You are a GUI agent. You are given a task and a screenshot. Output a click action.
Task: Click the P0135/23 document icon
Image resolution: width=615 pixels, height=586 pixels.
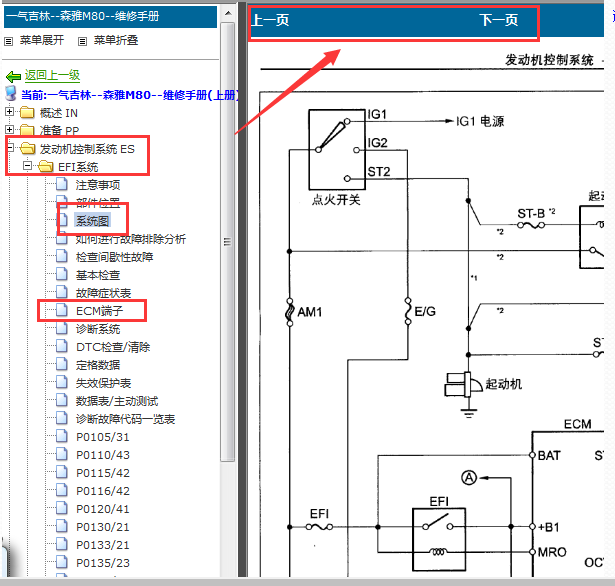[x=62, y=562]
